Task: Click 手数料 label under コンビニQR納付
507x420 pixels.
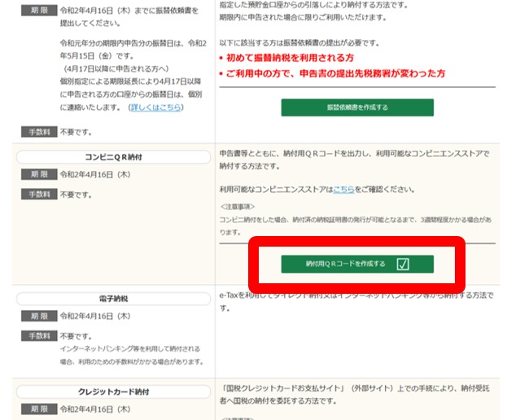Action: [39, 195]
